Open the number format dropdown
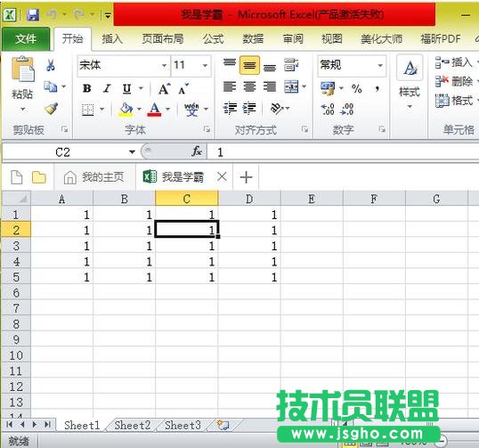Screen dimensions: 479x448 click(380, 65)
